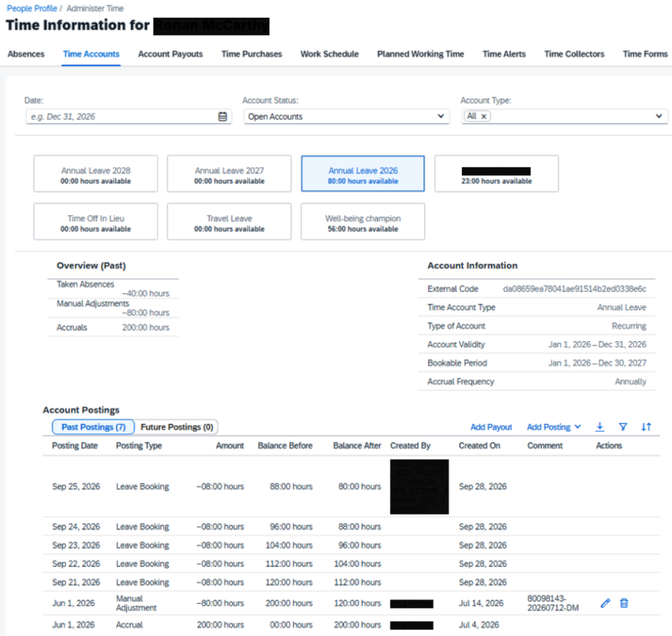Screen dimensions: 672x636
Task: Click the Balance Before column header
Action: coord(285,446)
